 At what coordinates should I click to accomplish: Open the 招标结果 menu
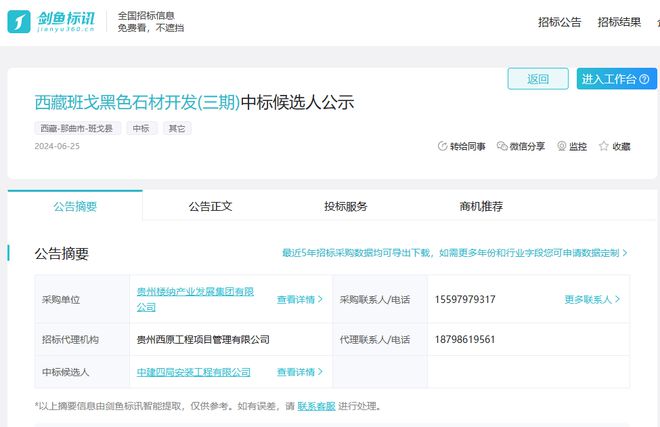pyautogui.click(x=619, y=22)
